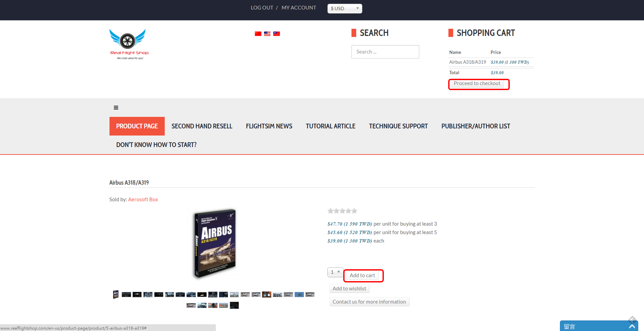The height and width of the screenshot is (331, 644).
Task: Click the $47.70 bulk price text
Action: point(350,224)
